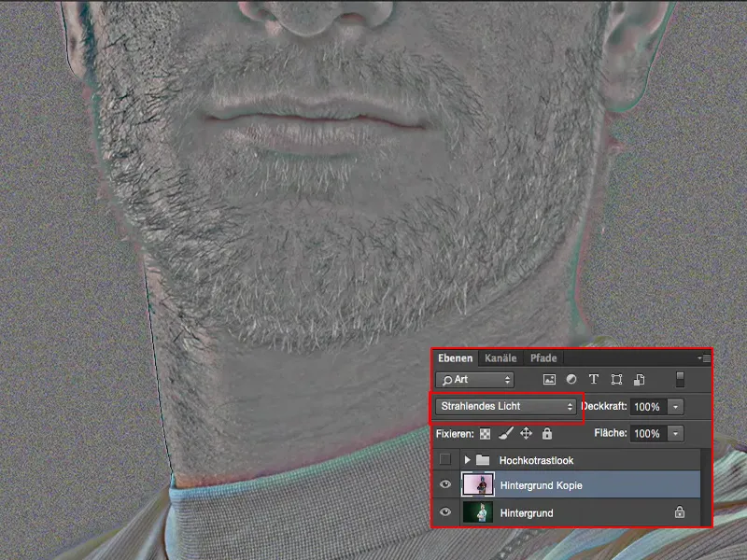The height and width of the screenshot is (560, 747).
Task: Click the layers panel vertical scrollbar
Action: 706,486
